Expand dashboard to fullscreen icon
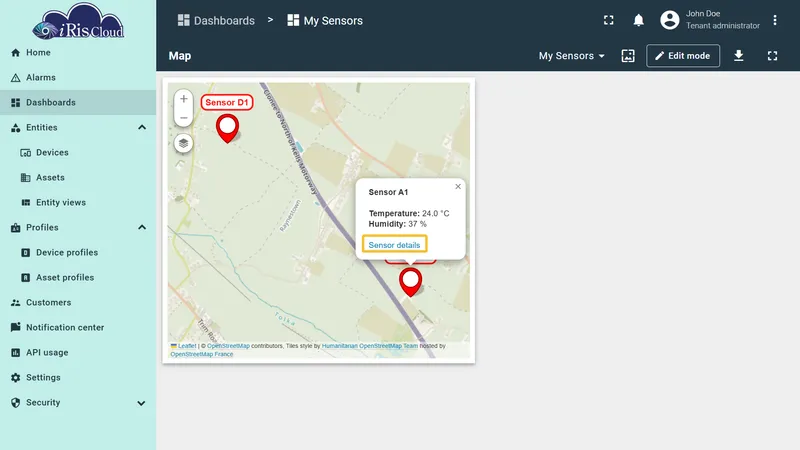The image size is (800, 450). [772, 56]
